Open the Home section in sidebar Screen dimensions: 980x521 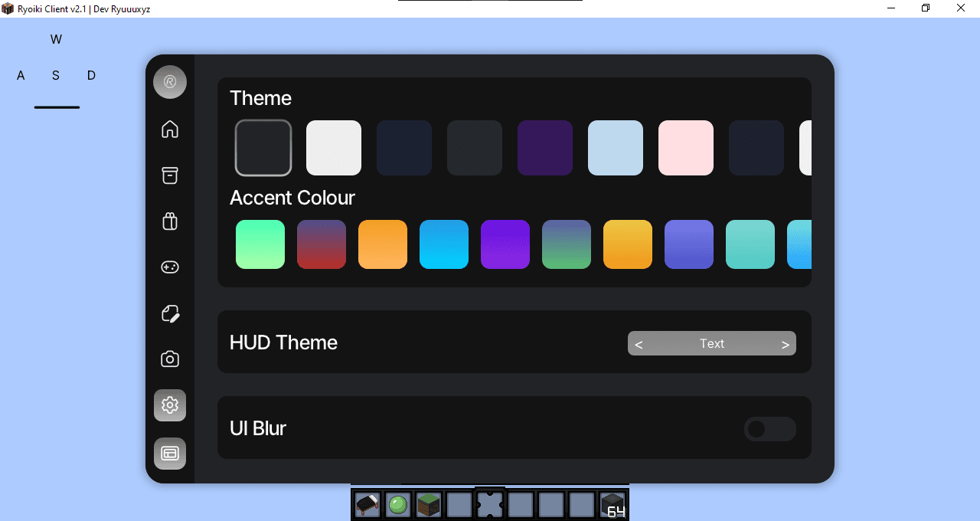[x=170, y=129]
